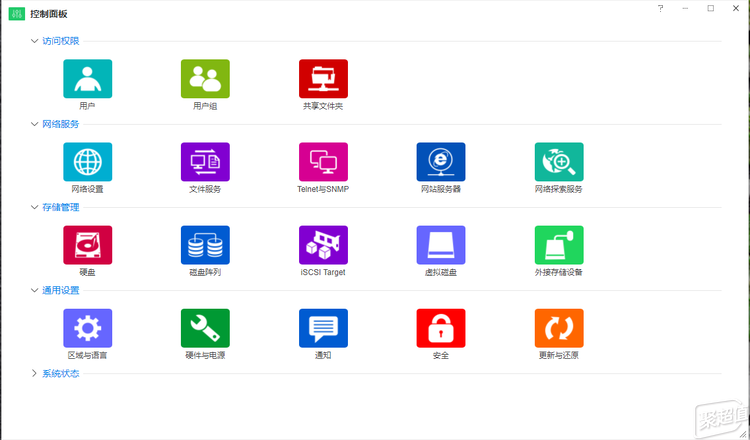Screen dimensions: 750x440
Task: Open the 区域与语言 gear icon
Action: (x=88, y=329)
